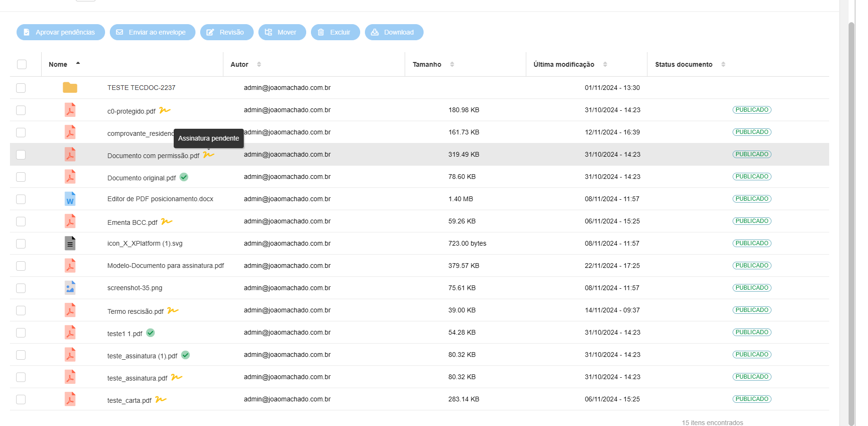Viewport: 868px width, 426px height.
Task: Click the PDF icon for c0-protegido.pdf
Action: click(x=70, y=110)
